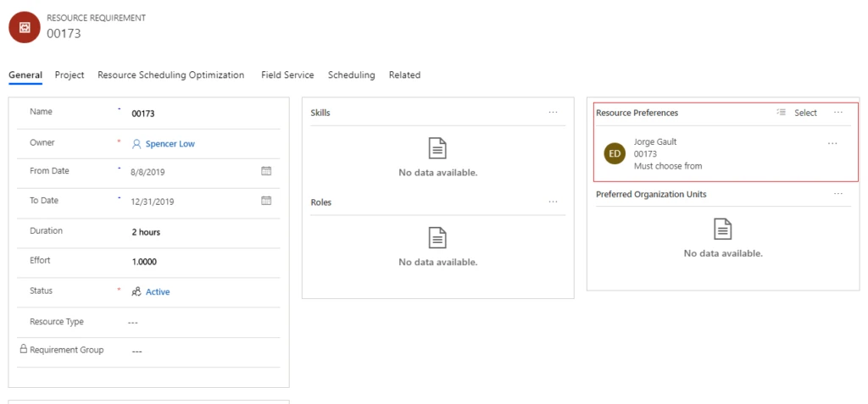The width and height of the screenshot is (868, 404).
Task: Open the Skills panel more options menu
Action: (553, 113)
